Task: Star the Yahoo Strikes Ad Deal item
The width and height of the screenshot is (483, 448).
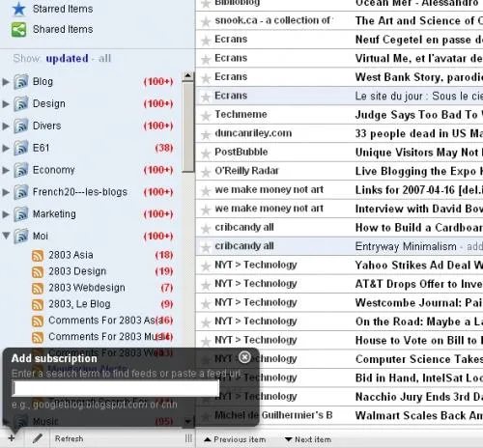Action: click(x=206, y=266)
